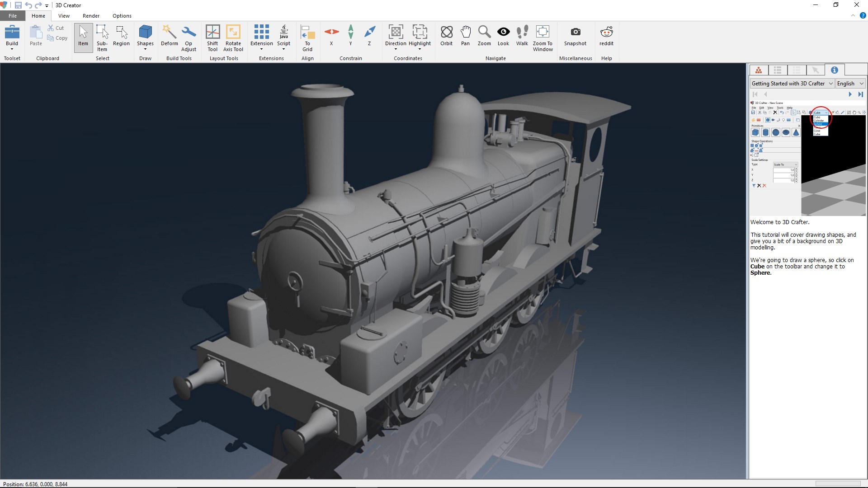Image resolution: width=868 pixels, height=488 pixels.
Task: Change the tutorial language from English
Action: (850, 83)
